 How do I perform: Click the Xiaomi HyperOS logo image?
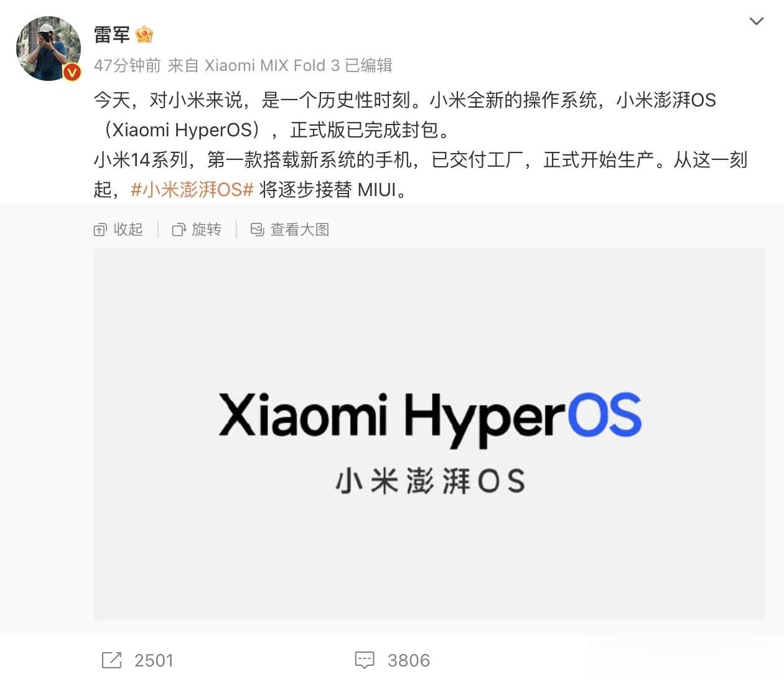click(x=429, y=434)
